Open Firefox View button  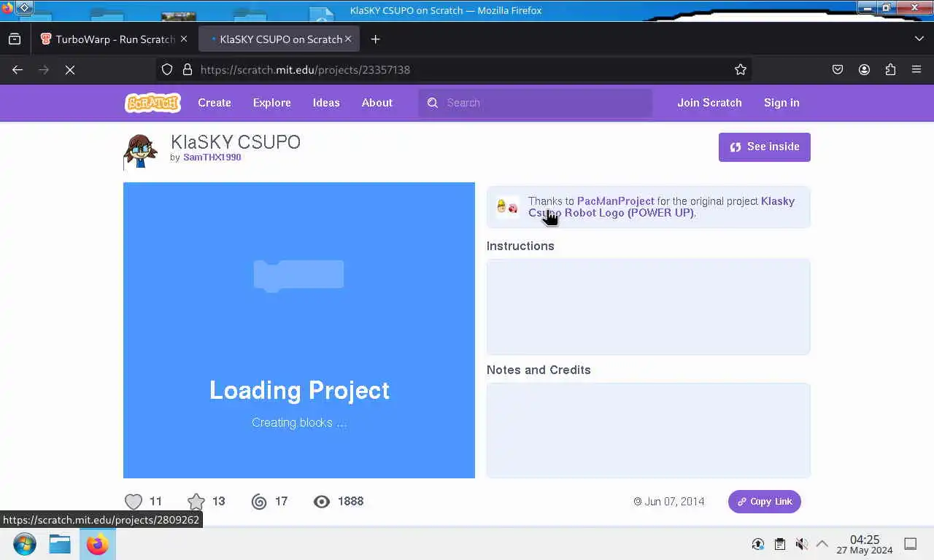(15, 39)
